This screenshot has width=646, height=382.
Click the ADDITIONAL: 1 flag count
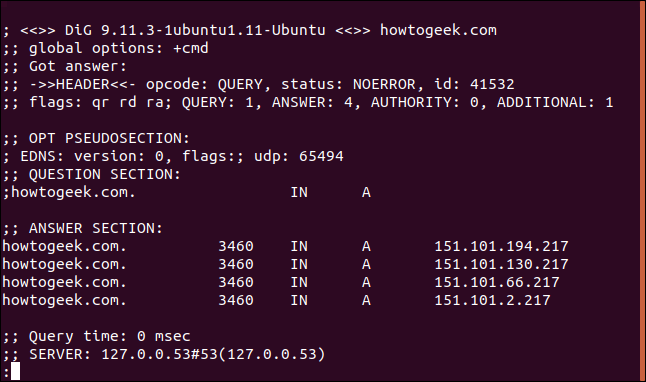point(555,102)
